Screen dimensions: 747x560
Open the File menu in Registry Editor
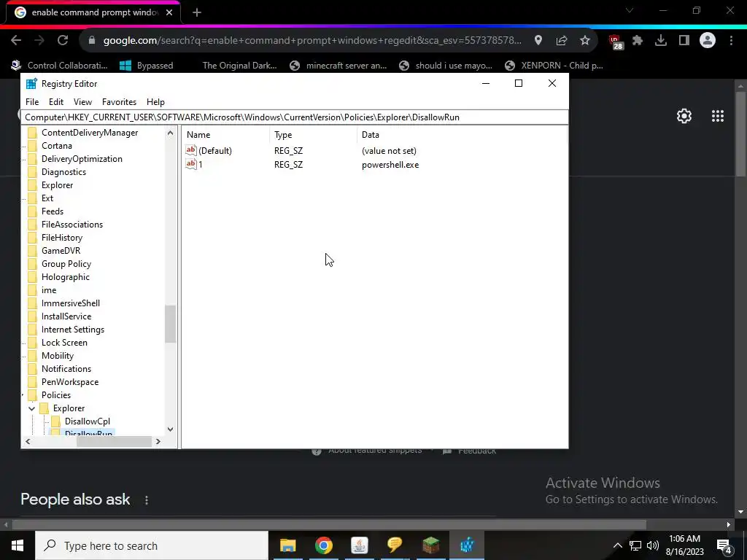point(32,102)
